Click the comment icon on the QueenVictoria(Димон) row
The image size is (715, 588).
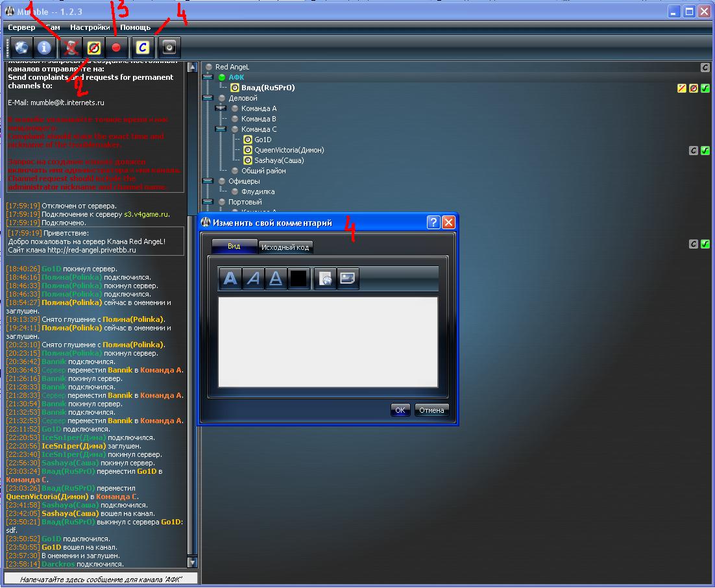[694, 151]
